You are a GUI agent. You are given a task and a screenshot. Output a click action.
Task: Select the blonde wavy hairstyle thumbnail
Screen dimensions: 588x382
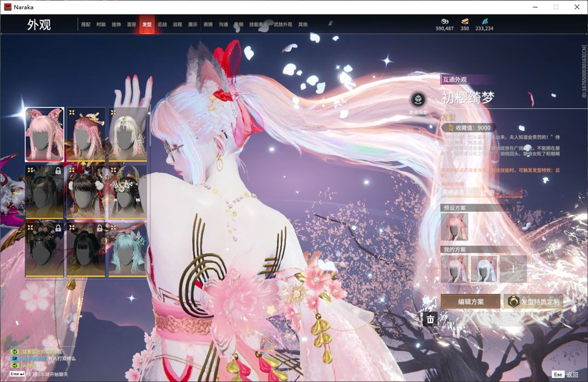click(127, 135)
